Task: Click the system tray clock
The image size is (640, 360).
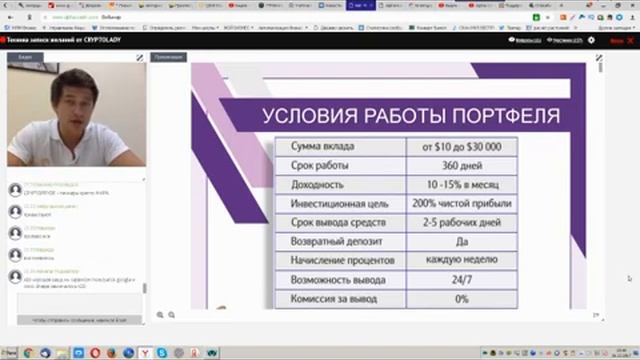Action: click(621, 353)
